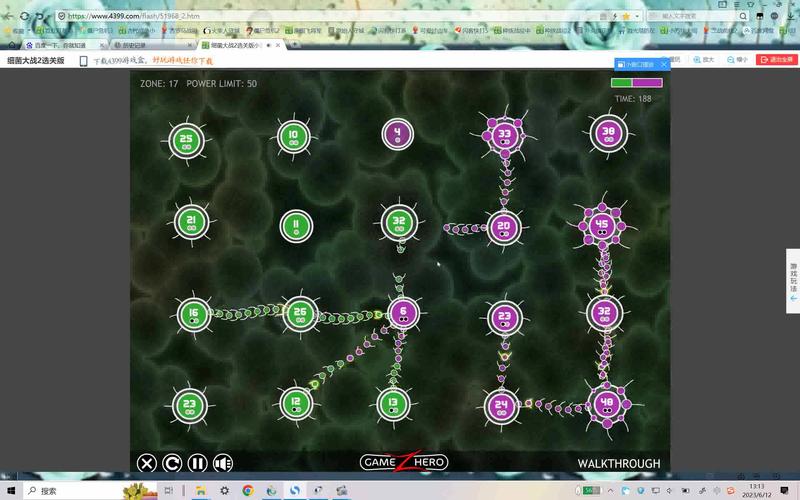The height and width of the screenshot is (500, 800).
Task: Select the green cell numbered 25
Action: [185, 140]
